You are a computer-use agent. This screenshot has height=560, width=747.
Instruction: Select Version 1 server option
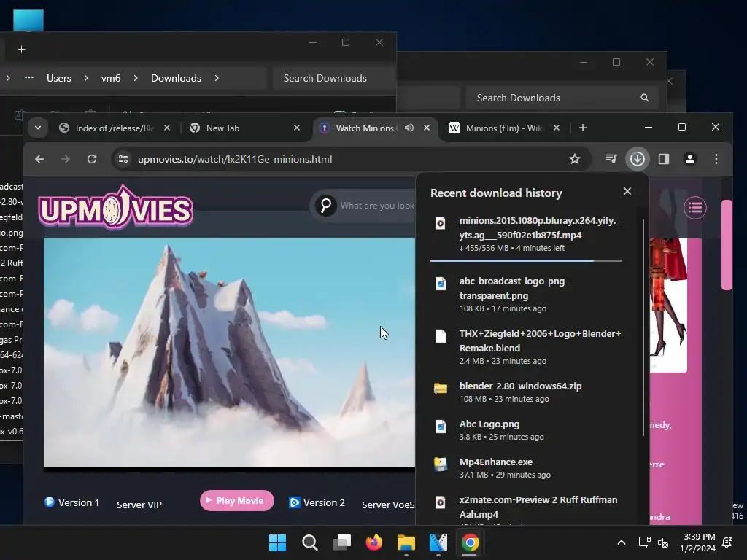pos(71,503)
